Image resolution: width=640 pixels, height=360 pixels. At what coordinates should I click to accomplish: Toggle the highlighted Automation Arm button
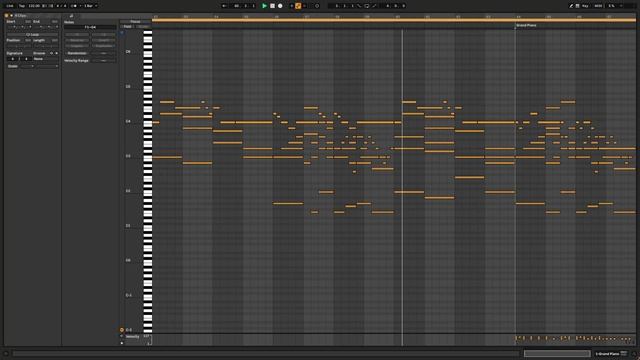298,6
